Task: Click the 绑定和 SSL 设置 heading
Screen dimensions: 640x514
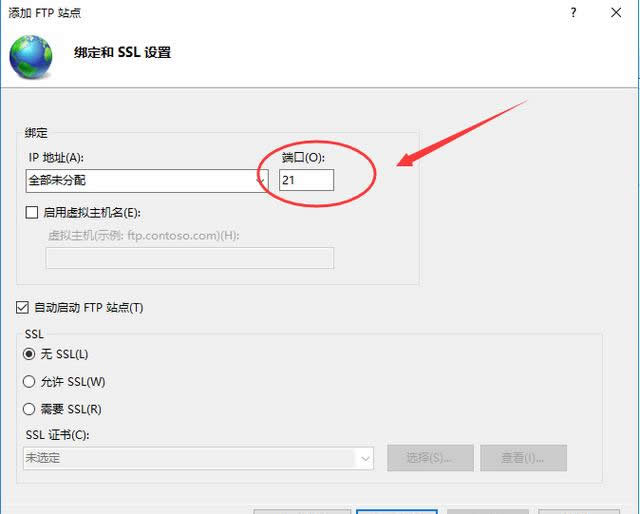Action: pyautogui.click(x=122, y=52)
